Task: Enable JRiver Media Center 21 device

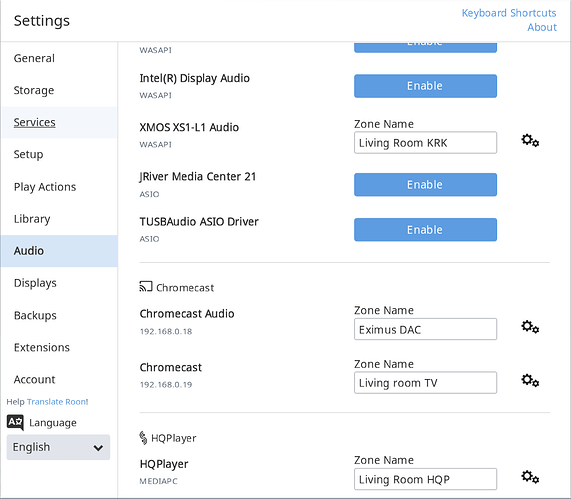Action: (425, 185)
